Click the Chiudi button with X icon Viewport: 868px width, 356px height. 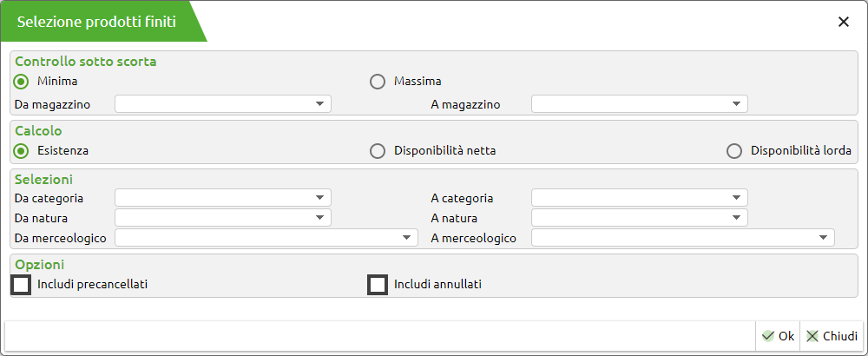831,336
